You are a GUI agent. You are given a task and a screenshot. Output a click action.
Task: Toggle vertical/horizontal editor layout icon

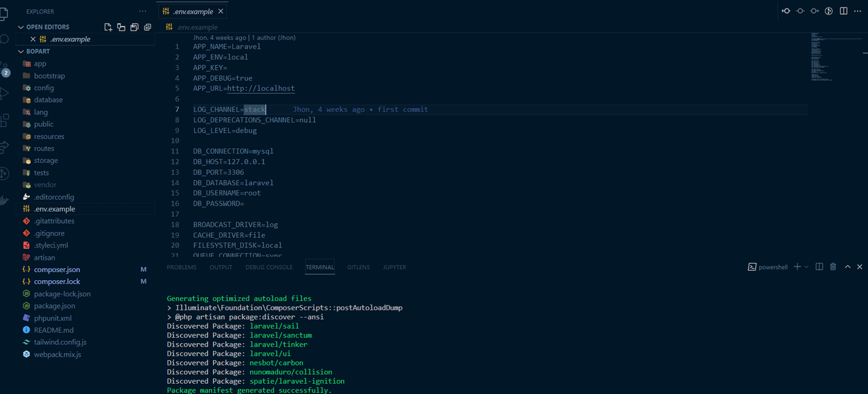tap(121, 27)
